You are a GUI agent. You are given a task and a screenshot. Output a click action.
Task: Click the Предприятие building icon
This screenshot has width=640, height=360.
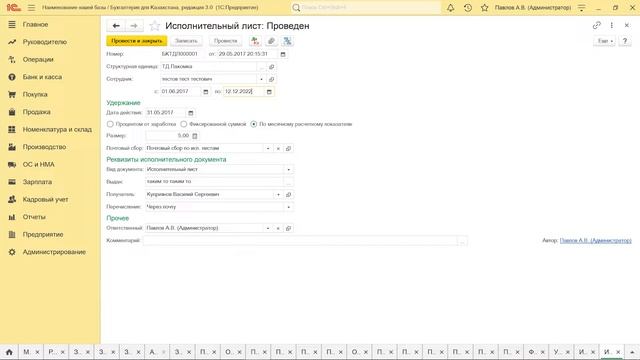(12, 234)
